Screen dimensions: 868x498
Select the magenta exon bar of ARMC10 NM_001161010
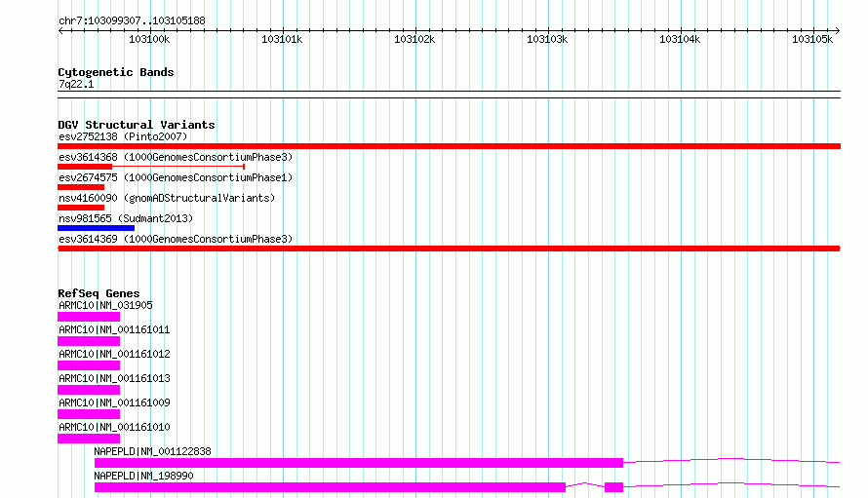(89, 439)
